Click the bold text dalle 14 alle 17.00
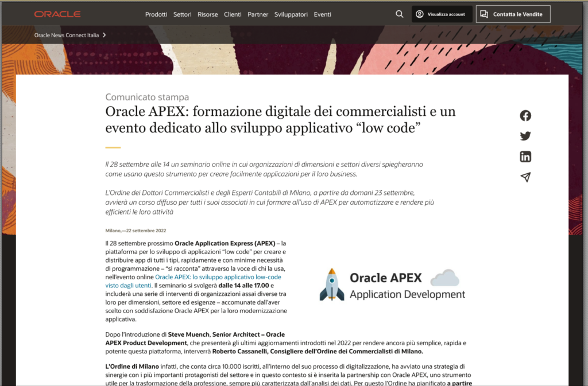Screen dimensions: 588x386 point(243,285)
